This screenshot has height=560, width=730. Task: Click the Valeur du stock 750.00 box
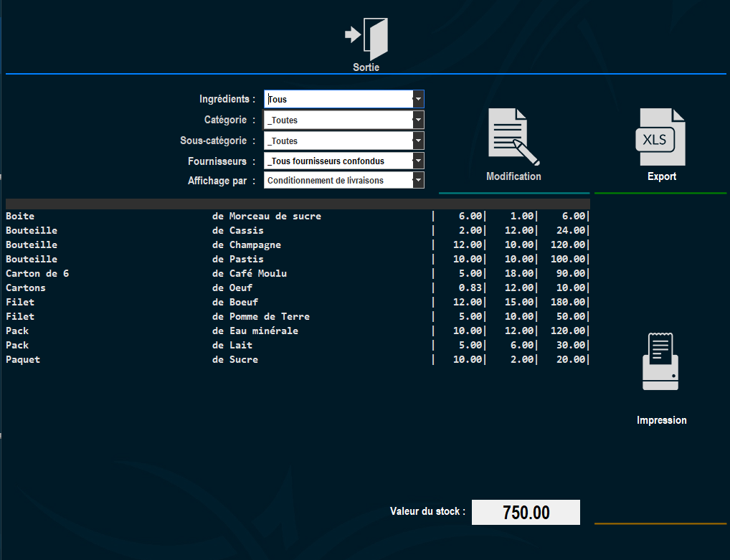click(x=526, y=512)
